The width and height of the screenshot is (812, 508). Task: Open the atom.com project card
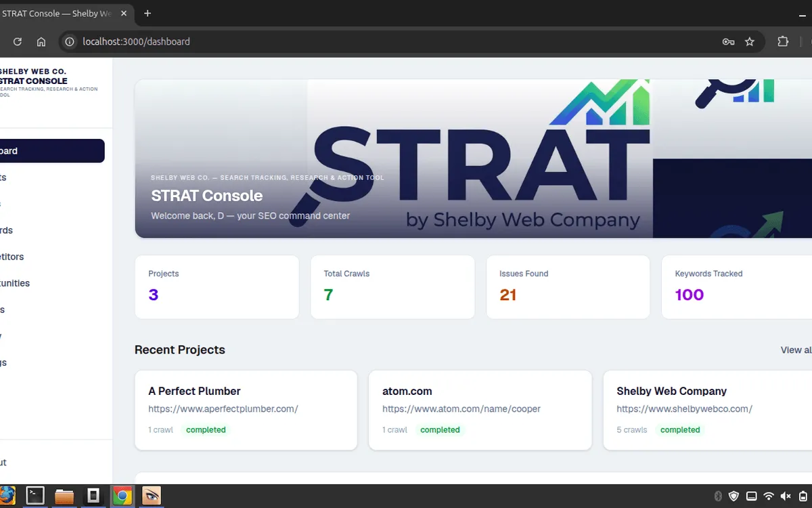[x=480, y=410]
